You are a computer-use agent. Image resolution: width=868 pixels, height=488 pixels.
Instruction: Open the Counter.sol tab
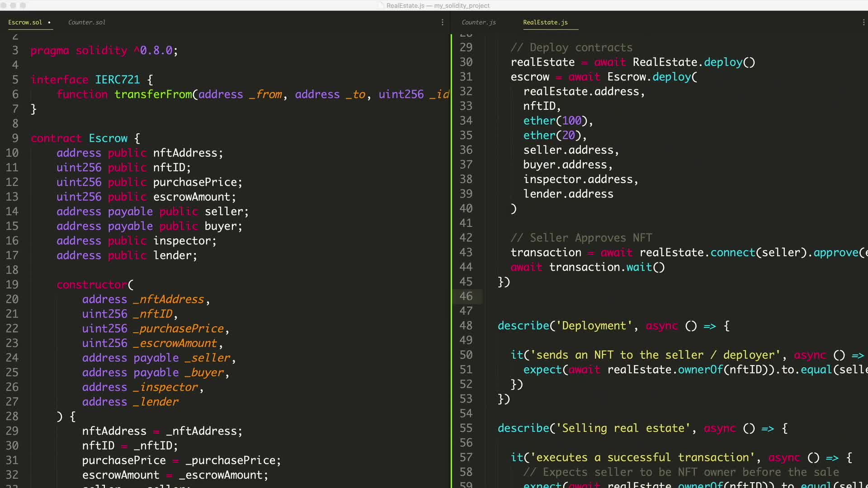click(x=86, y=22)
